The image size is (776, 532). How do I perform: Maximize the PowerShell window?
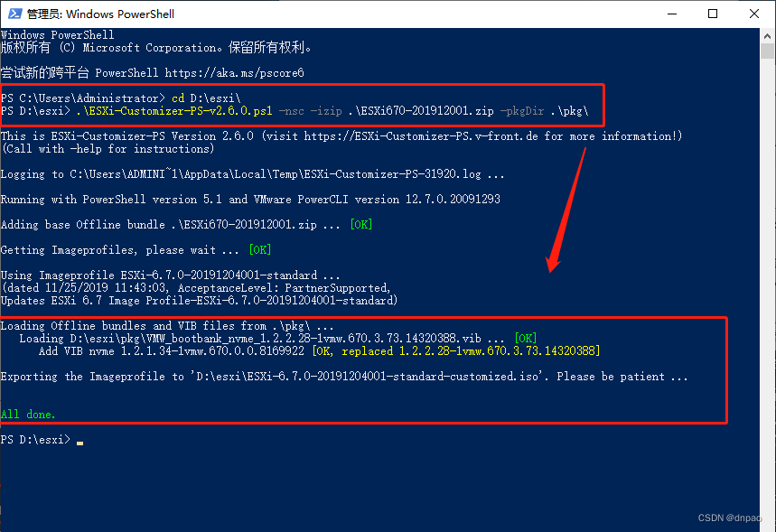point(713,14)
